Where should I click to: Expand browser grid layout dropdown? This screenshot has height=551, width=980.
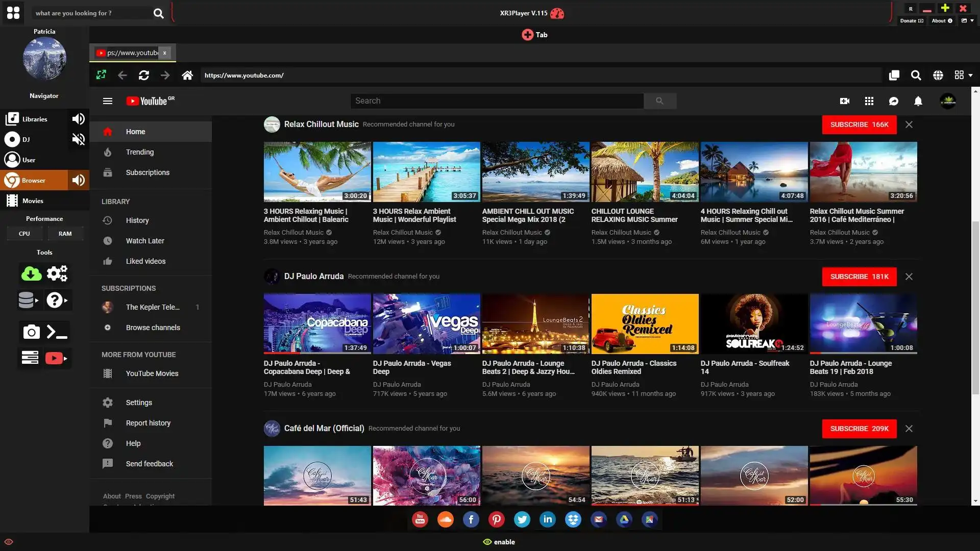(964, 75)
